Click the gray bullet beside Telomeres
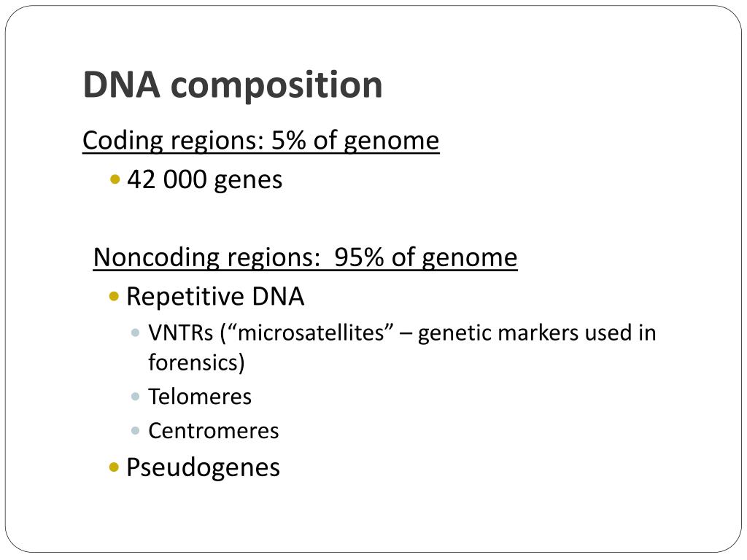The height and width of the screenshot is (560, 747). pyautogui.click(x=135, y=396)
